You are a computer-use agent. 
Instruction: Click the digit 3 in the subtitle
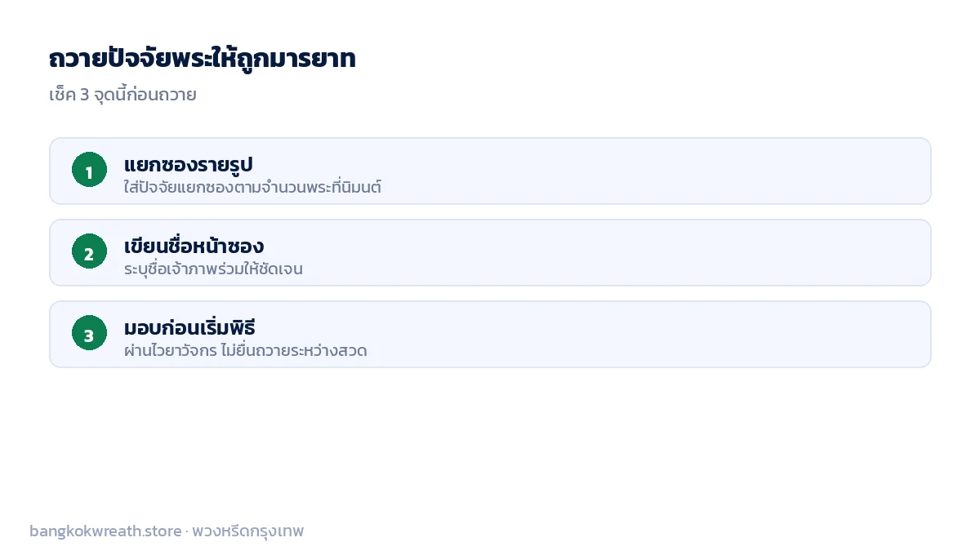[84, 95]
